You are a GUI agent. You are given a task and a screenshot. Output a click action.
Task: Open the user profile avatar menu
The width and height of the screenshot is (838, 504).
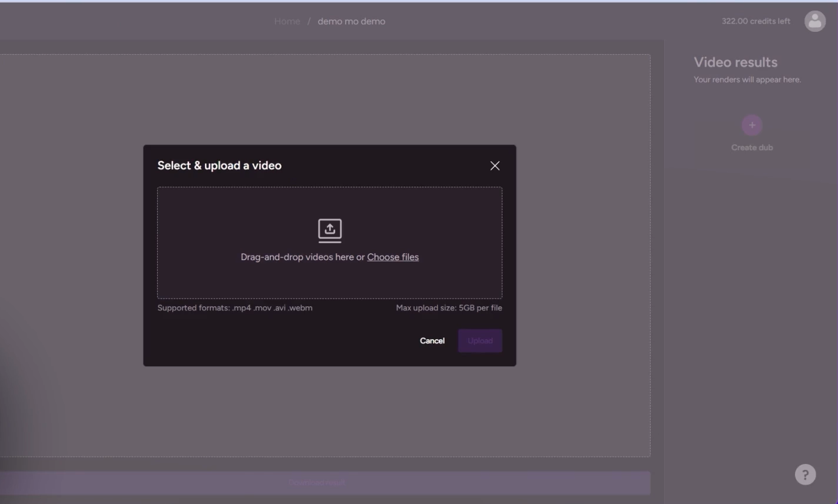pyautogui.click(x=814, y=21)
